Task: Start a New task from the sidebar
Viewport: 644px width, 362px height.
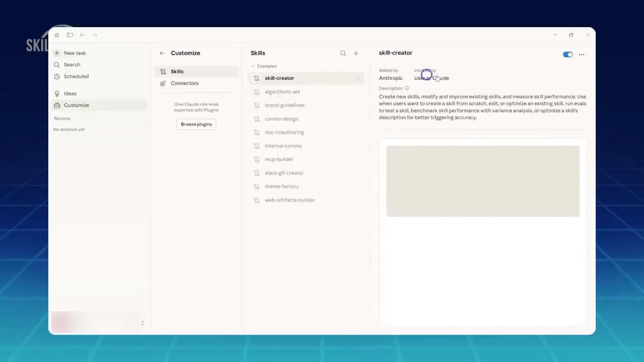Action: [99, 53]
